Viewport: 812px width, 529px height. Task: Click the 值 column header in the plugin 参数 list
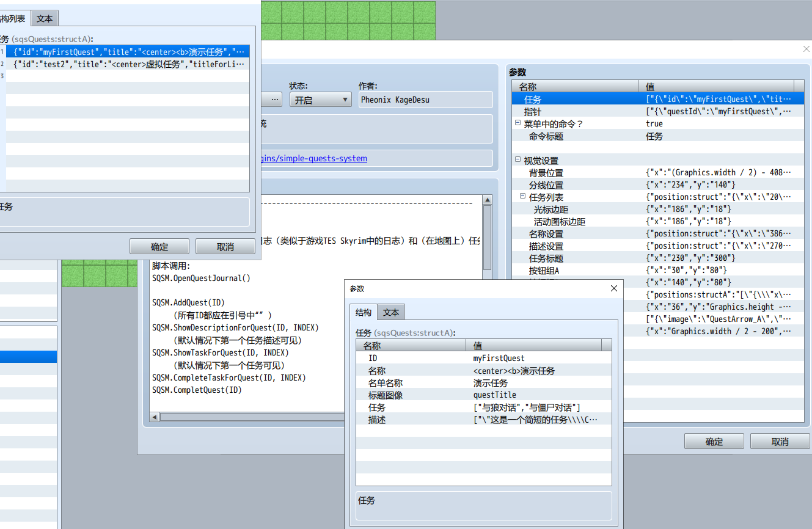coord(716,86)
